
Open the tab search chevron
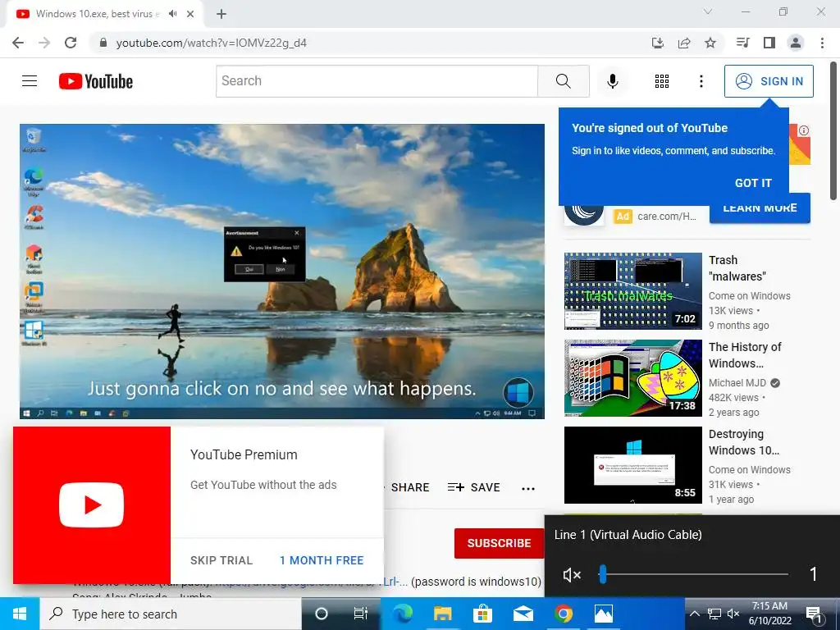coord(708,11)
